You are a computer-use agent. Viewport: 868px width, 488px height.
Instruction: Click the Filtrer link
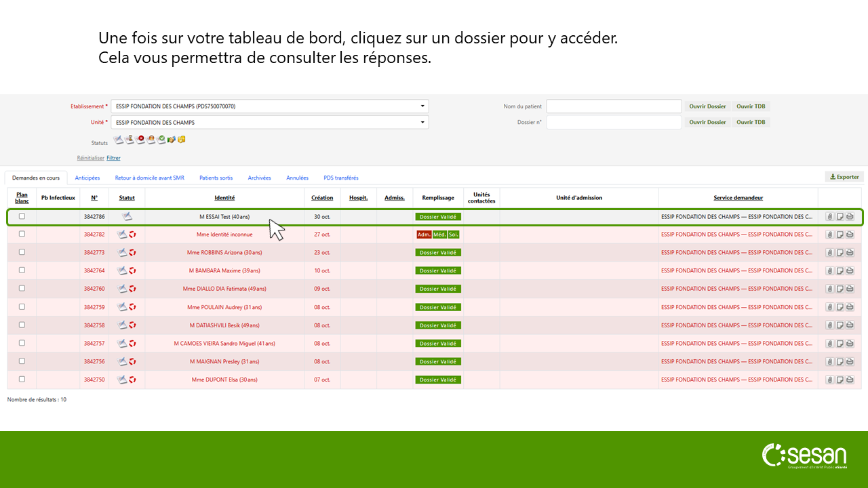[x=113, y=158]
